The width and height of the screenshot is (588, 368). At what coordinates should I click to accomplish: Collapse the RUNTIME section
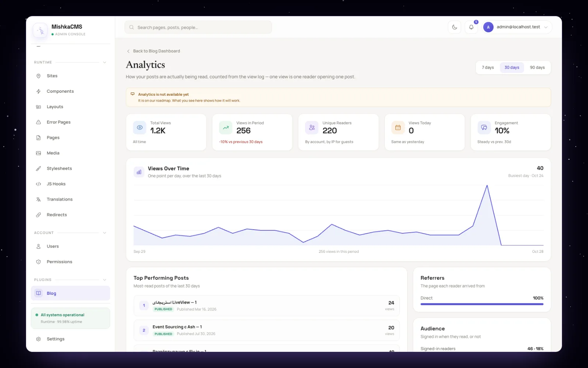104,63
